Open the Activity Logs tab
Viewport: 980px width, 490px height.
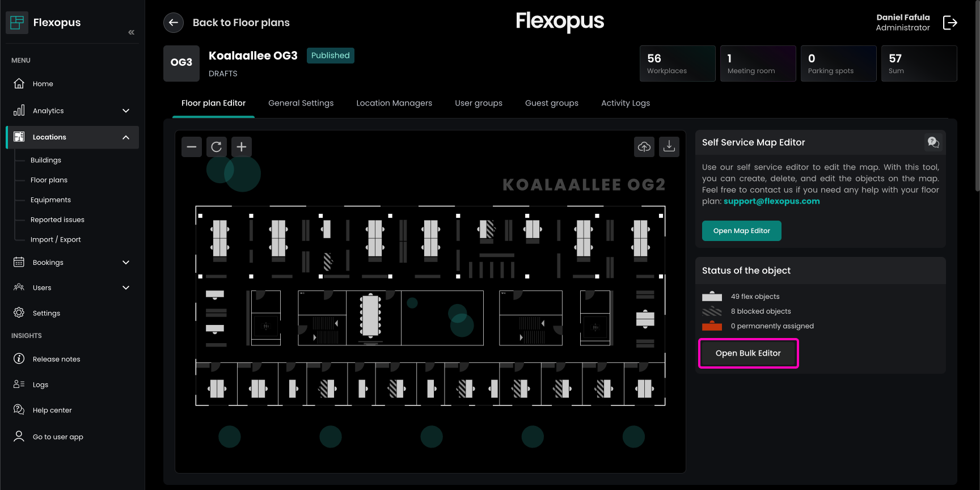click(626, 103)
